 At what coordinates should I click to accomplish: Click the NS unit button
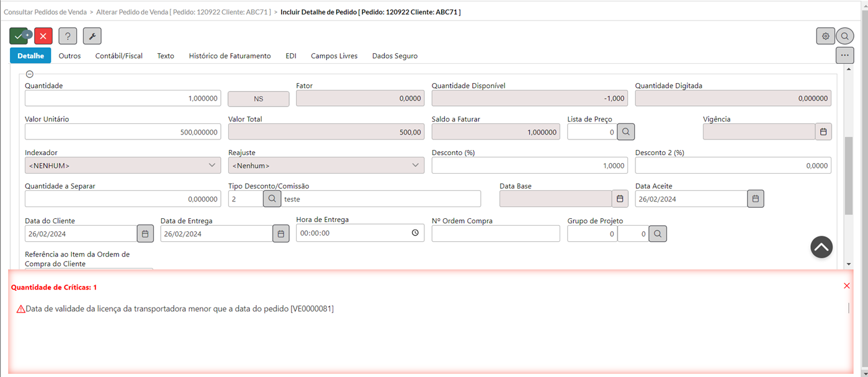(259, 98)
